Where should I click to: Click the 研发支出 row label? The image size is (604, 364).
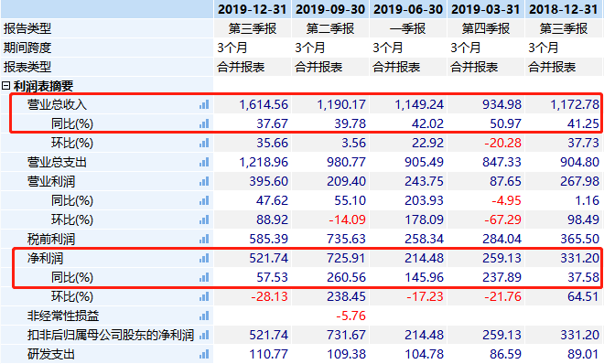coord(51,354)
